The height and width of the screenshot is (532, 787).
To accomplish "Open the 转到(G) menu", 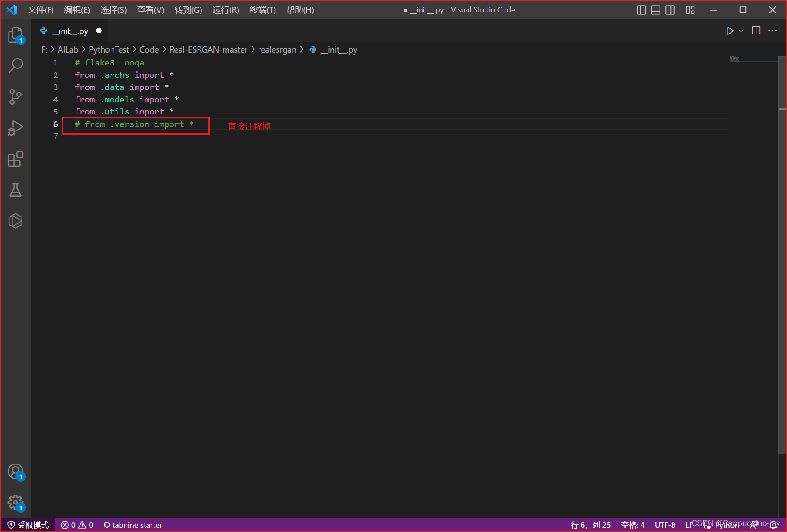I will 188,10.
